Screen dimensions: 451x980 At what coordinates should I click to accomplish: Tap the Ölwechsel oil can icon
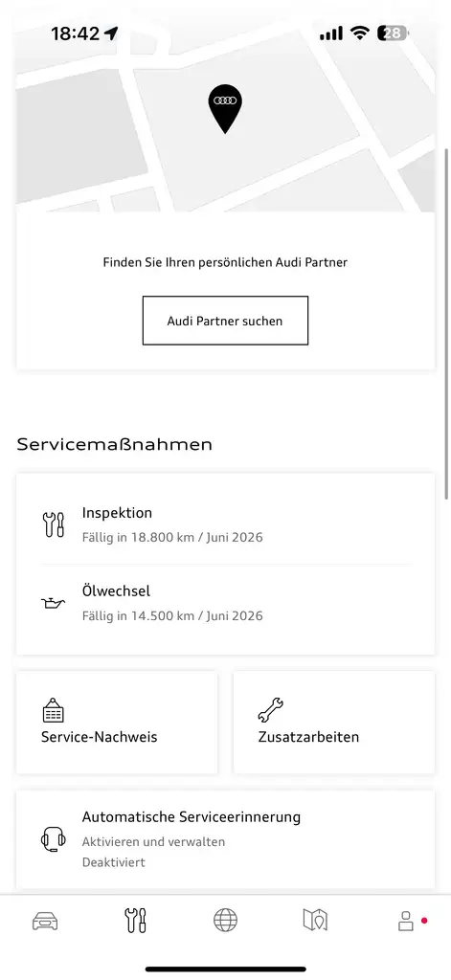click(x=54, y=603)
